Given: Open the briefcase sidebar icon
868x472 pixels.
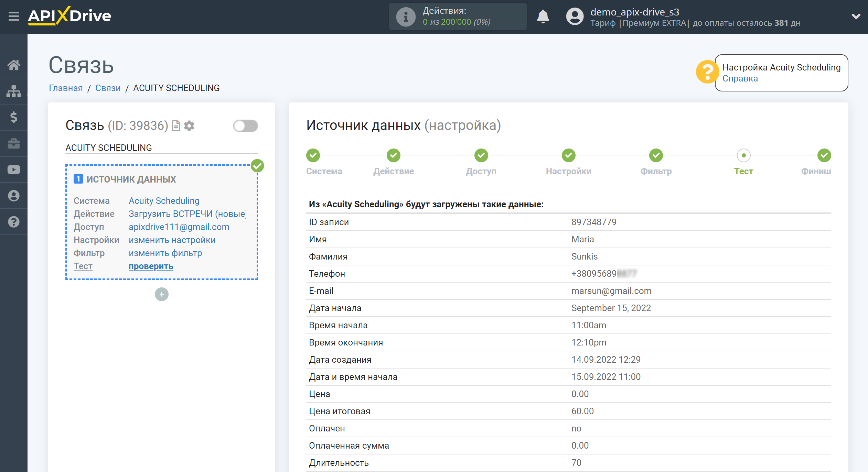Looking at the screenshot, I should [14, 143].
